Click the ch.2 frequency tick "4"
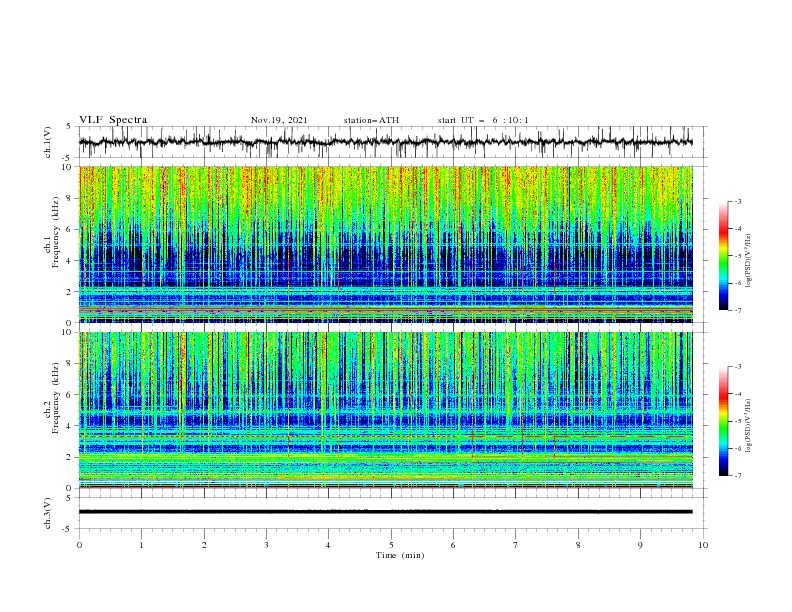The width and height of the screenshot is (792, 612). pyautogui.click(x=69, y=426)
